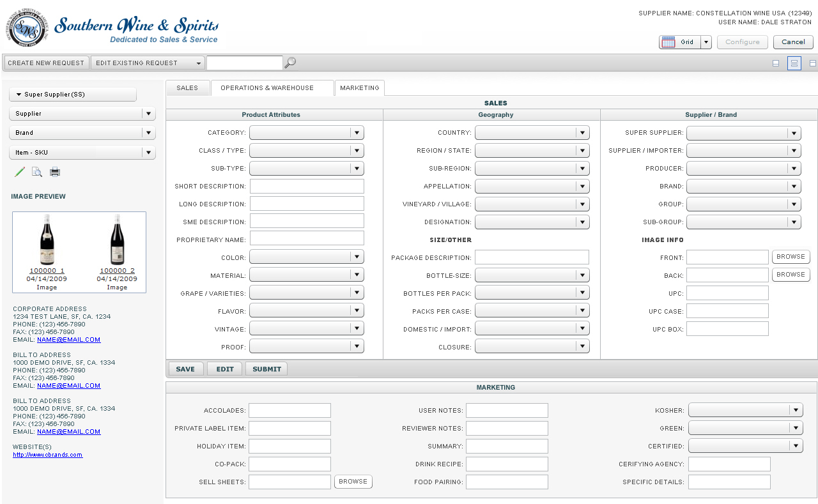Open the Class / Type dropdown
The width and height of the screenshot is (818, 504).
[x=307, y=151]
